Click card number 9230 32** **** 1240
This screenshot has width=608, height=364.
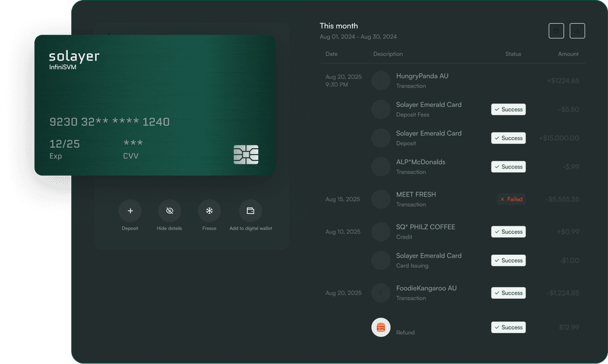pyautogui.click(x=109, y=122)
